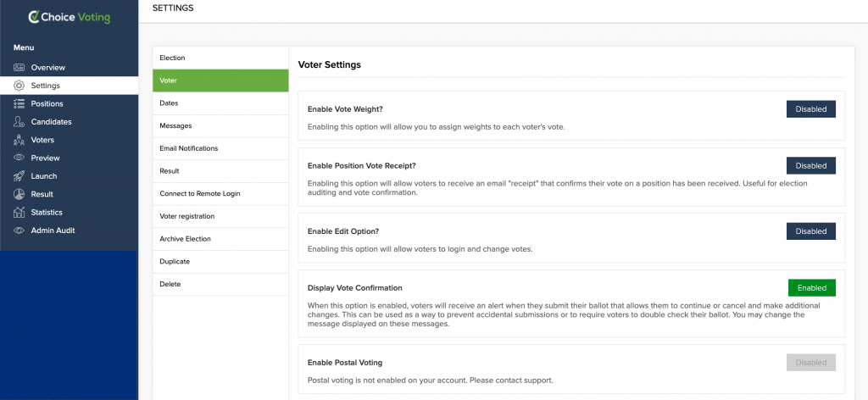Toggle Enable Edit Option setting
This screenshot has height=400, width=868.
pos(811,231)
